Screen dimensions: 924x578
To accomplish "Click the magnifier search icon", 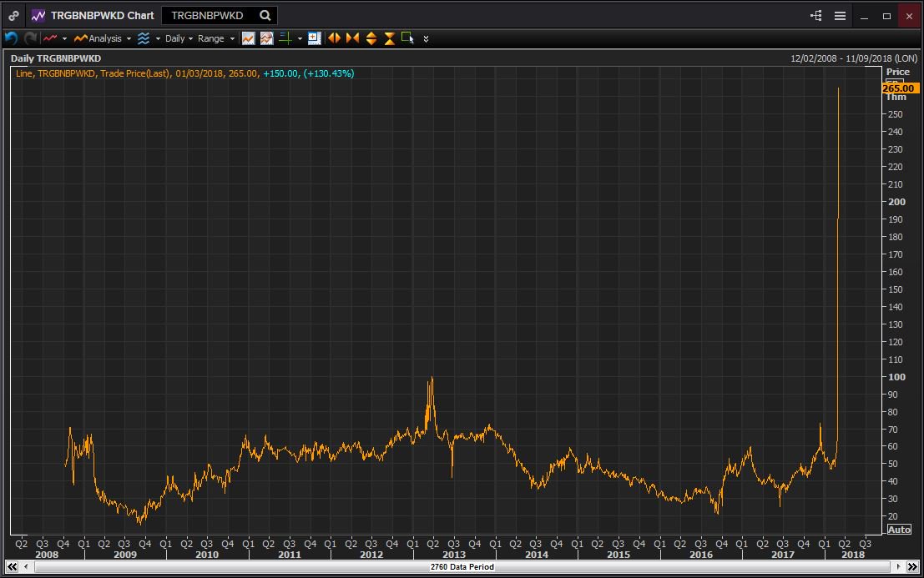I will click(265, 16).
